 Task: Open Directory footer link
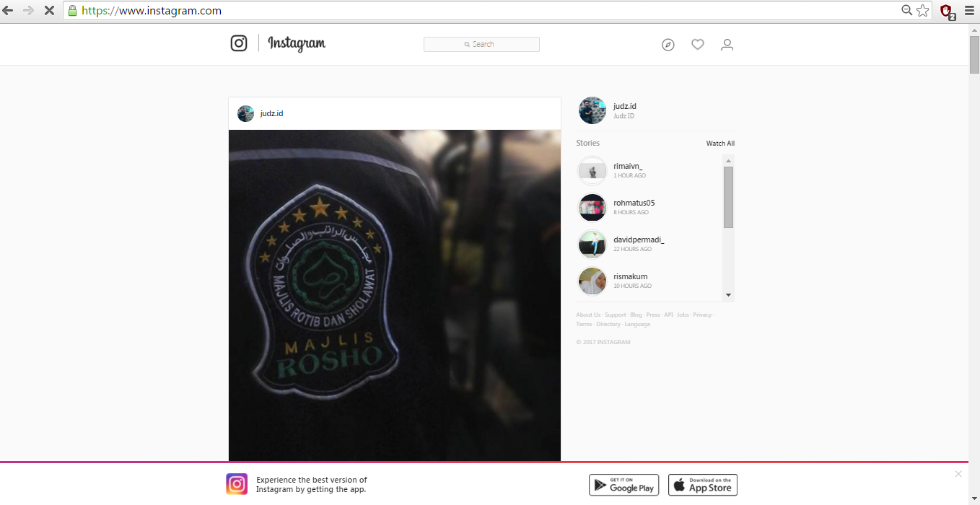pyautogui.click(x=608, y=325)
